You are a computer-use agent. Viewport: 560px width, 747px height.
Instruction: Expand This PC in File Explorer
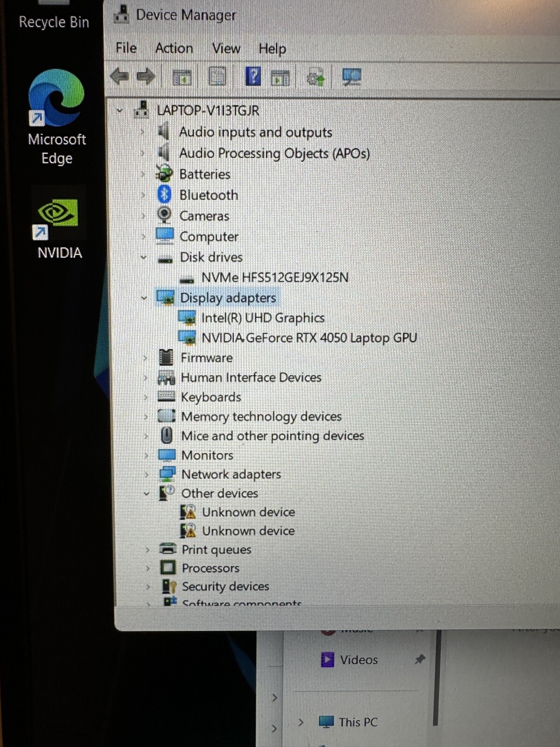click(x=301, y=722)
